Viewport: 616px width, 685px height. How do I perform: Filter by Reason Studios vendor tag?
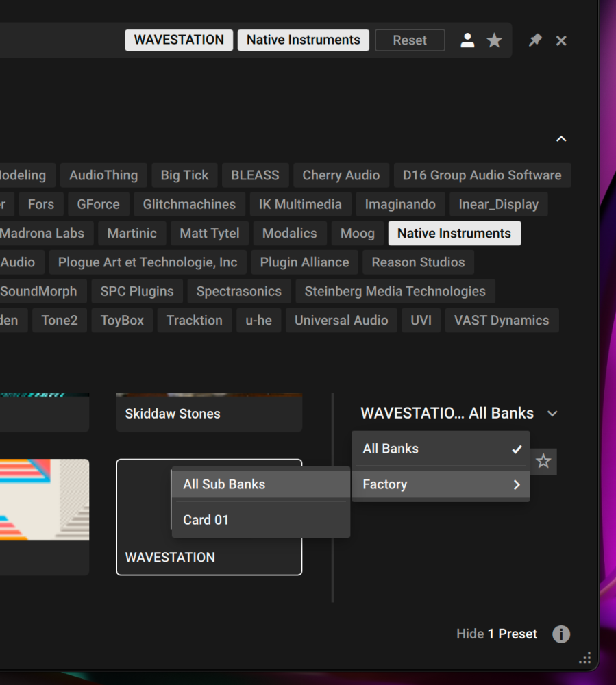418,262
